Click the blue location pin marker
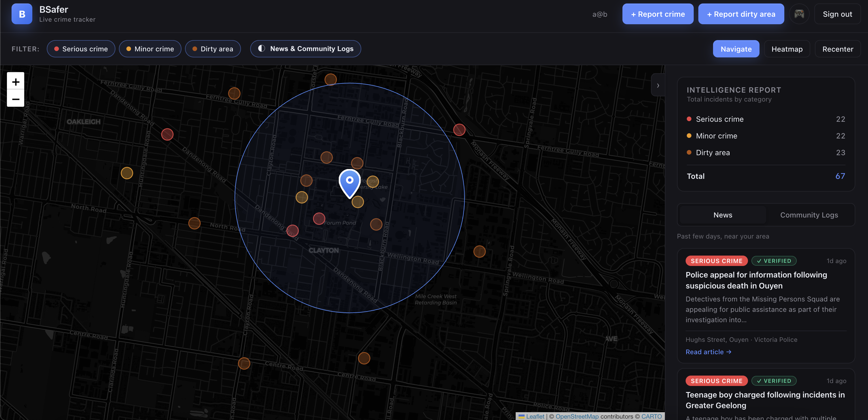The image size is (868, 420). click(x=349, y=183)
